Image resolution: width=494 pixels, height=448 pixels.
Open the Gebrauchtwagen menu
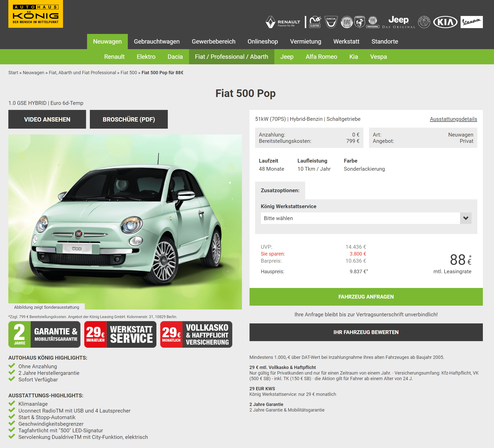coord(157,42)
